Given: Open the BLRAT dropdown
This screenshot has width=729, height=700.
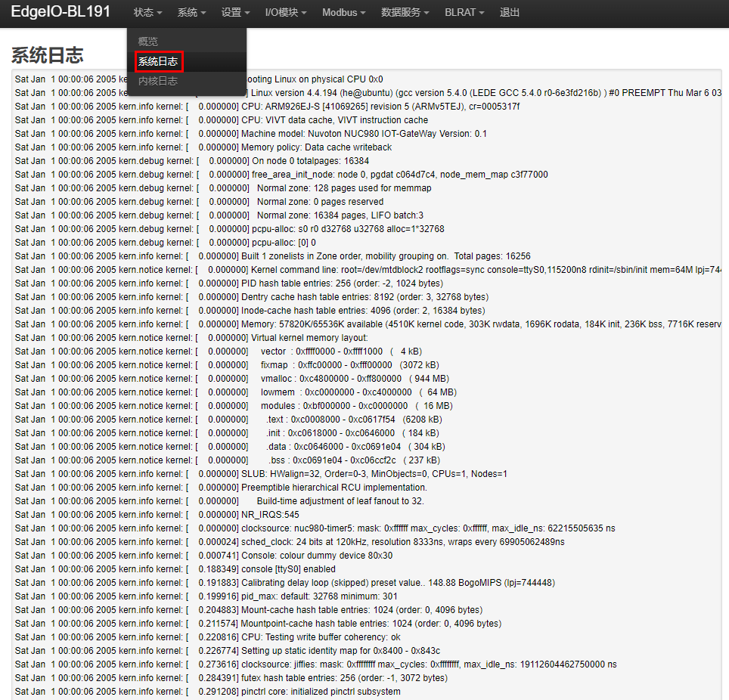Looking at the screenshot, I should pos(464,13).
